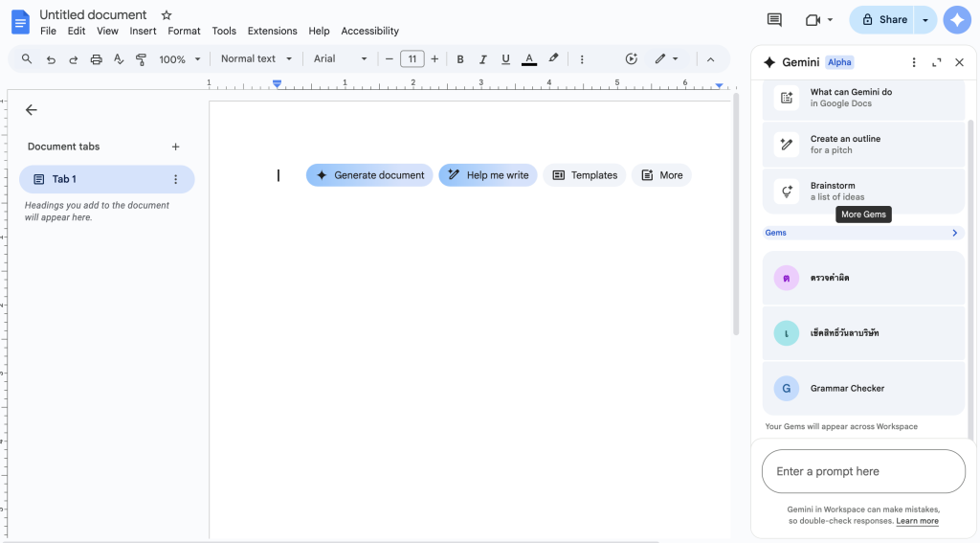Toggle bold formatting

(460, 59)
